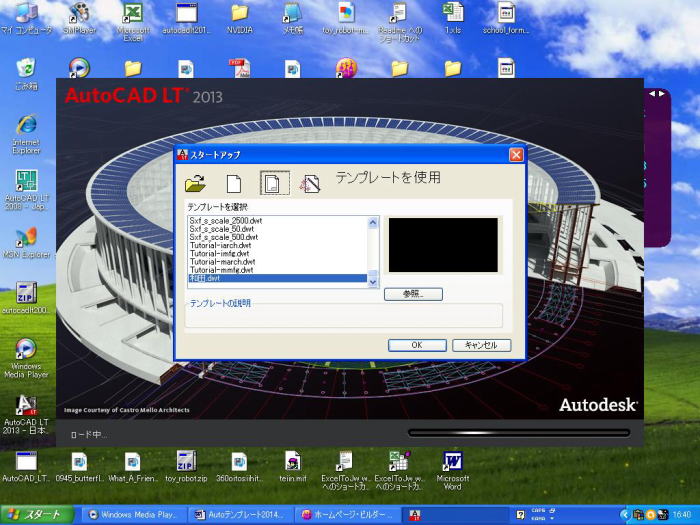Select Sxf_s_scale_500.dwt template
Viewport: 700px width, 525px height.
point(277,237)
